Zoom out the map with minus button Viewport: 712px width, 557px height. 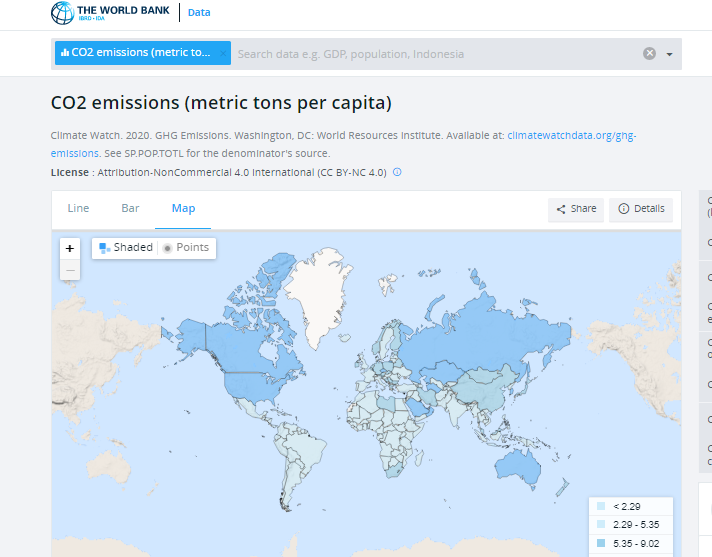coord(70,270)
